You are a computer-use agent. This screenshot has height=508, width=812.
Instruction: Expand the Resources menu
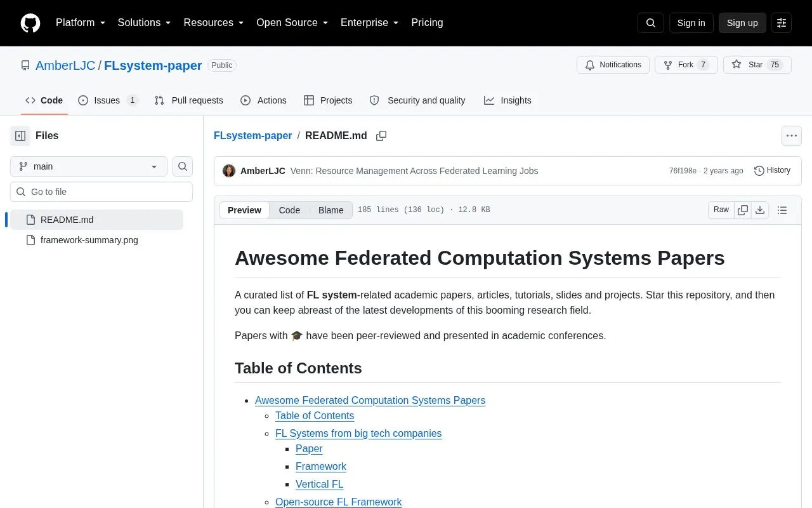click(214, 23)
